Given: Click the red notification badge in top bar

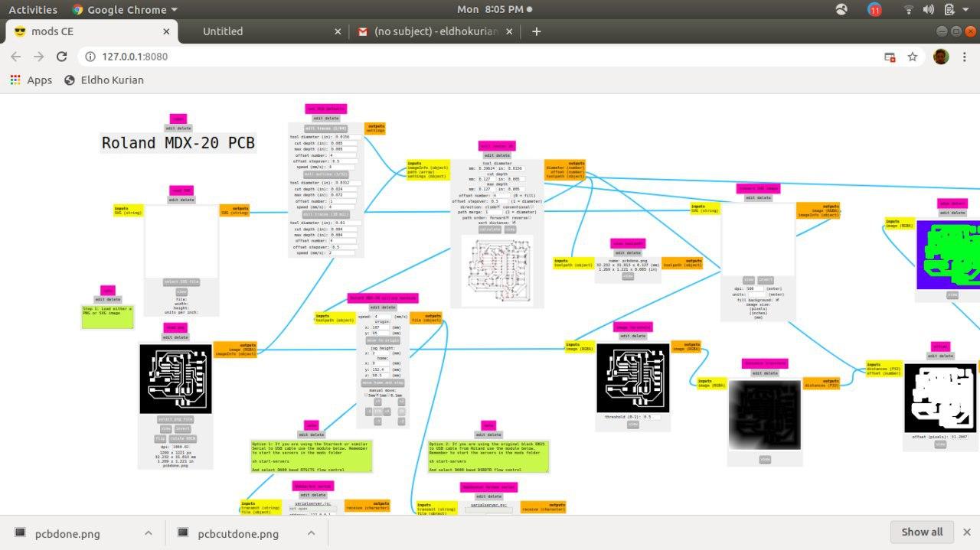Looking at the screenshot, I should [874, 9].
